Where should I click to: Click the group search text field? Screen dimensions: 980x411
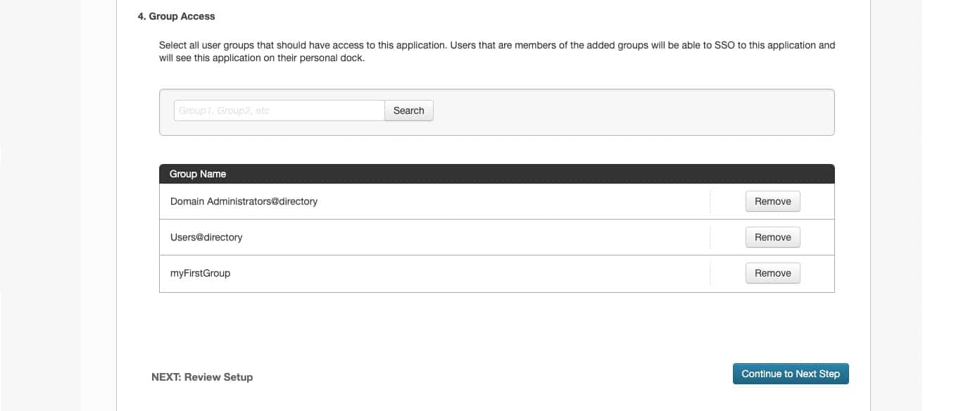(x=279, y=110)
